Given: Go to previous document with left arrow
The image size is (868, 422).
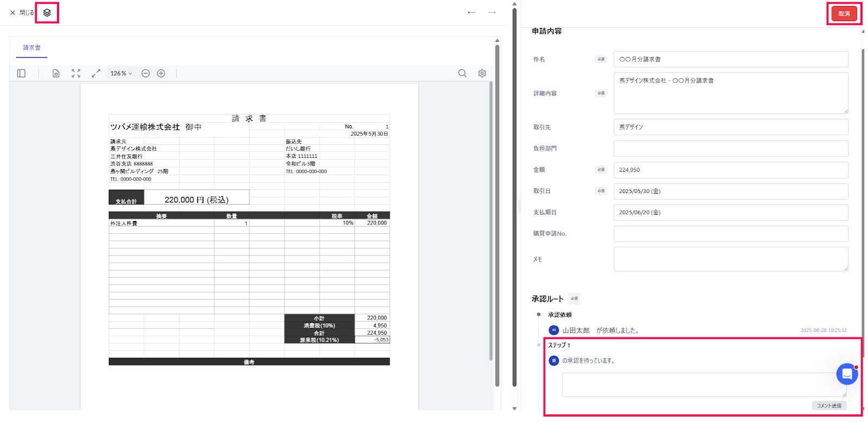Looking at the screenshot, I should [x=471, y=12].
